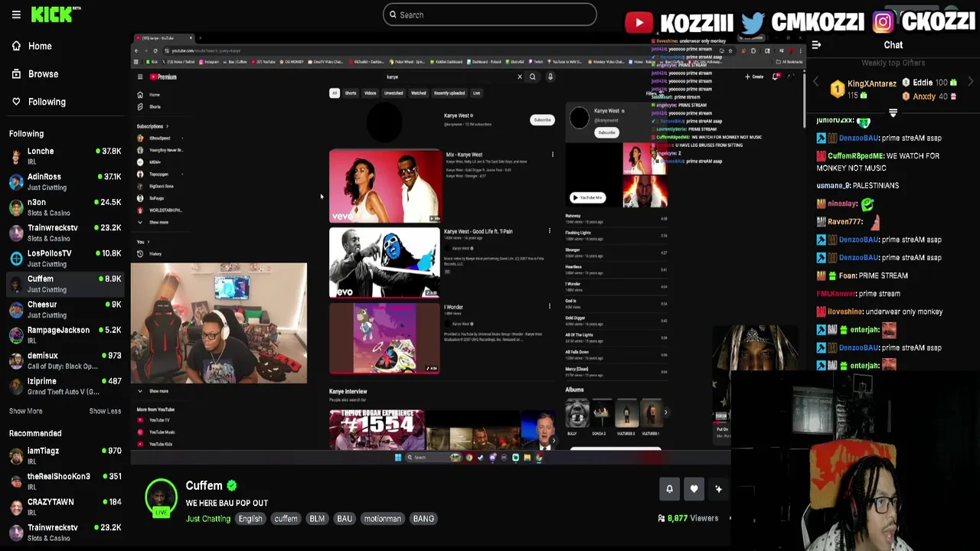Open Lonche's channel in Following
This screenshot has height=551, width=980.
coord(65,156)
